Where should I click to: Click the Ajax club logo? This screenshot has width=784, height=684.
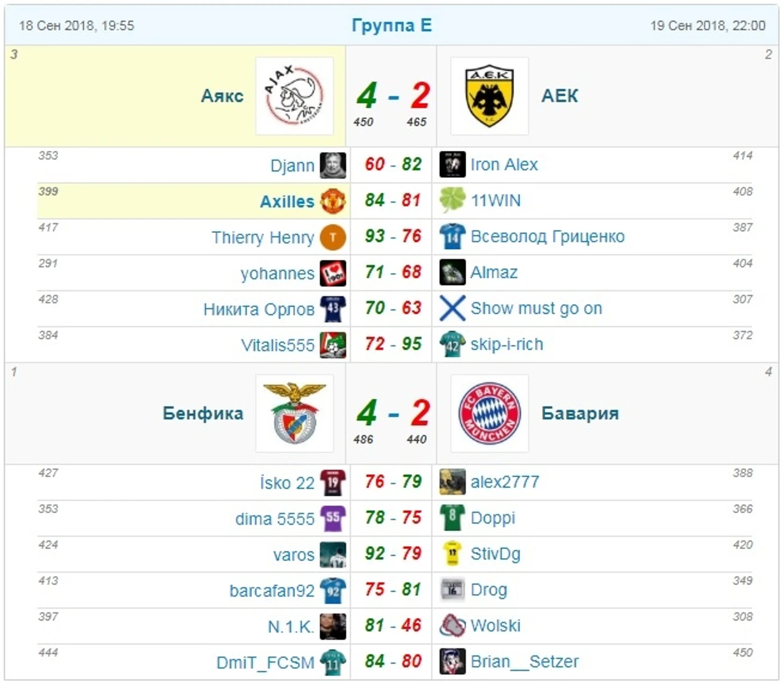click(x=294, y=96)
